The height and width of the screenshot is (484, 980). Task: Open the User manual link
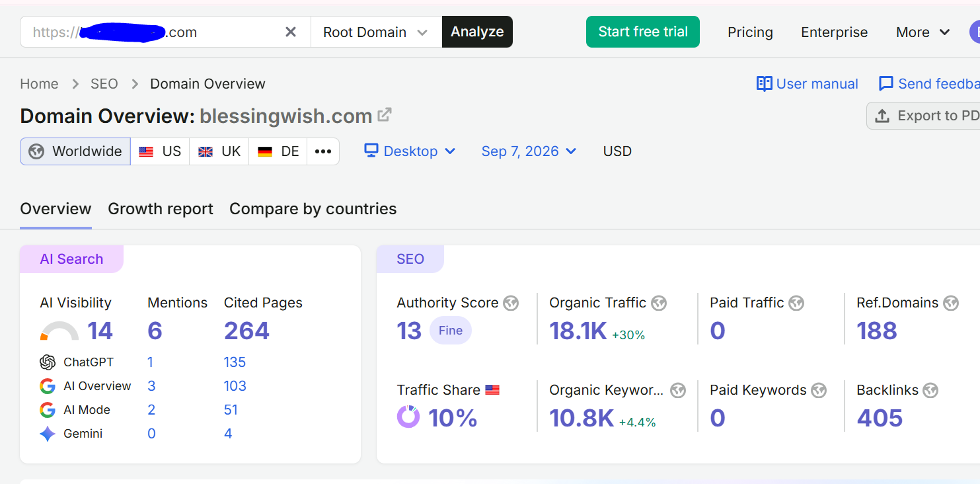pyautogui.click(x=808, y=84)
